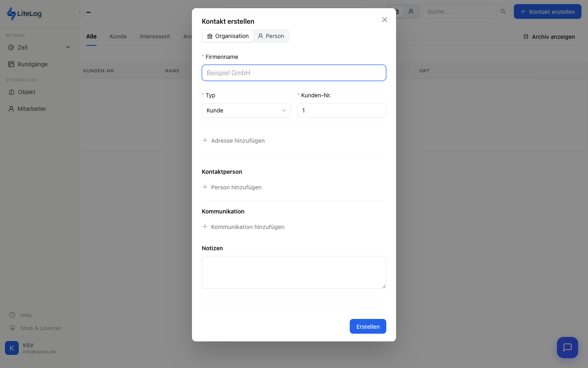The image size is (588, 368).
Task: Click the Erstellen button
Action: click(x=367, y=326)
